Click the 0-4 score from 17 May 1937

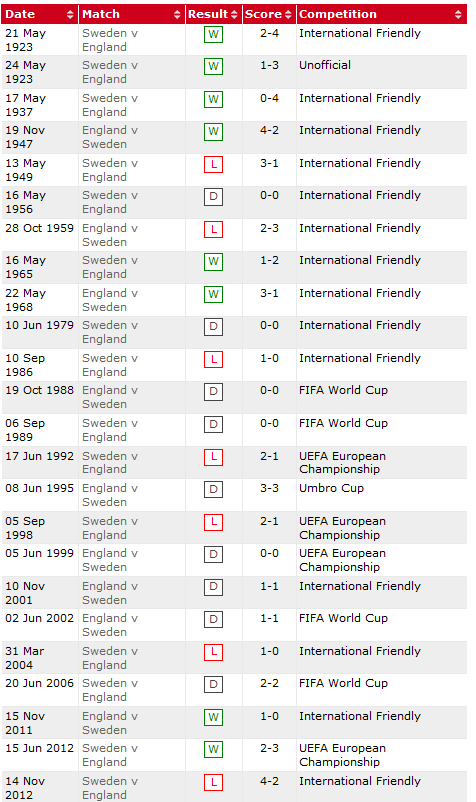coord(269,98)
